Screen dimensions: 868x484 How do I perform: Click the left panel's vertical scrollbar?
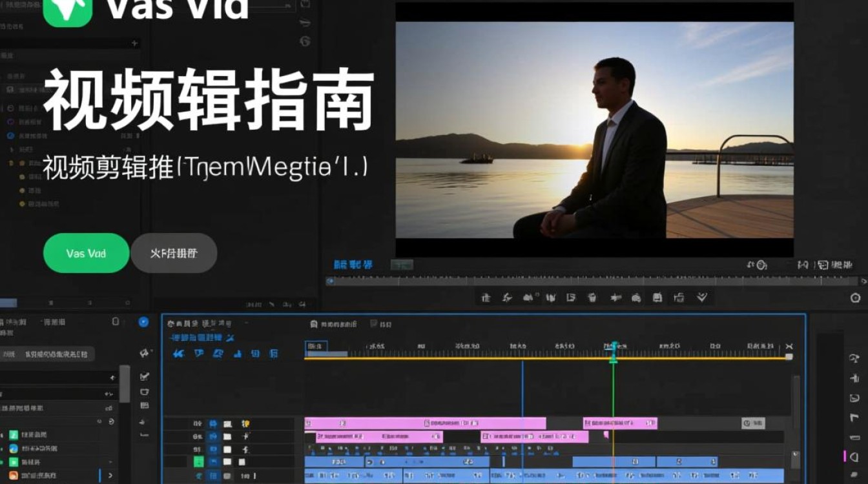[125, 384]
